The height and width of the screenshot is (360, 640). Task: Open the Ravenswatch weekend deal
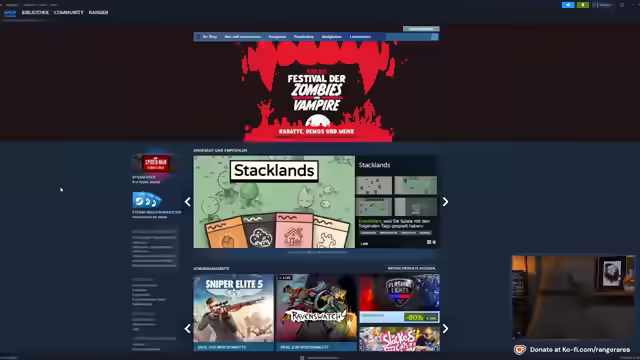click(316, 312)
